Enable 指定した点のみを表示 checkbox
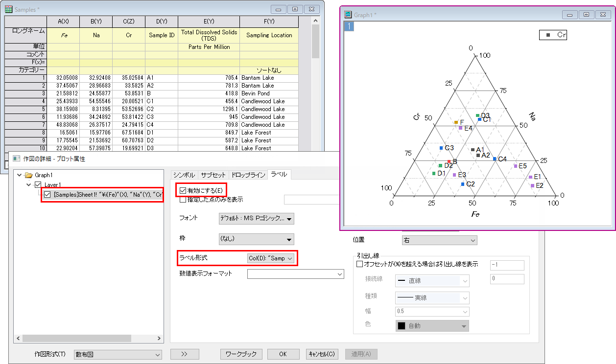 click(x=183, y=199)
